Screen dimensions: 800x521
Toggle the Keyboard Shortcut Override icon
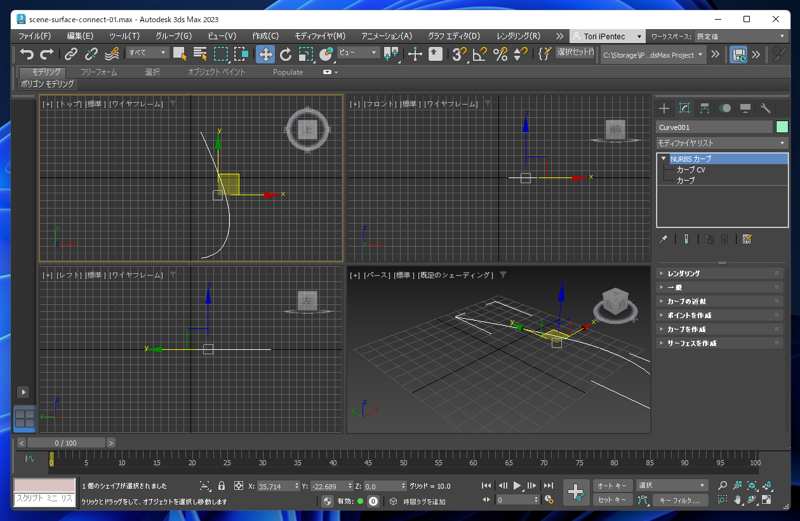tap(435, 54)
